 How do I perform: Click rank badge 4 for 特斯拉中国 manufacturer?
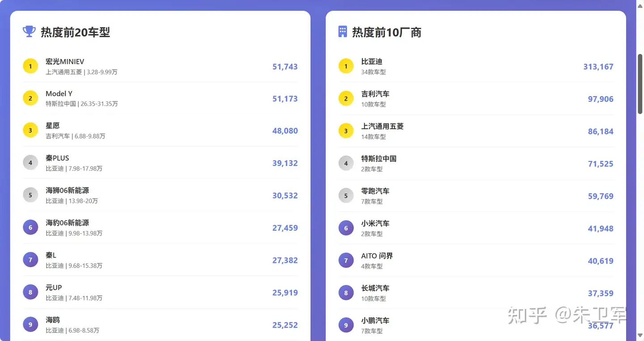[346, 164]
